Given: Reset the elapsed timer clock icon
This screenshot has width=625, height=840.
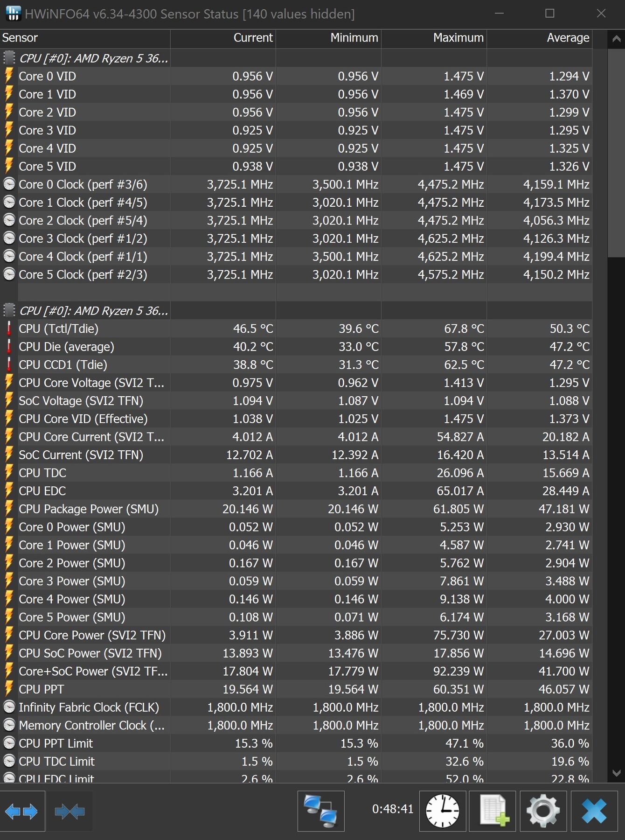Looking at the screenshot, I should 443,812.
